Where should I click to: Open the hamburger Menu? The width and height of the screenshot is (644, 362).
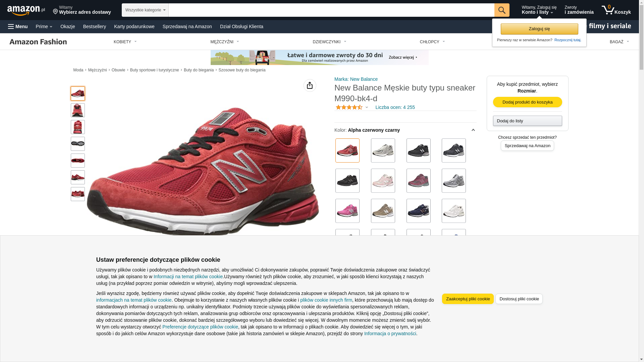pyautogui.click(x=18, y=26)
